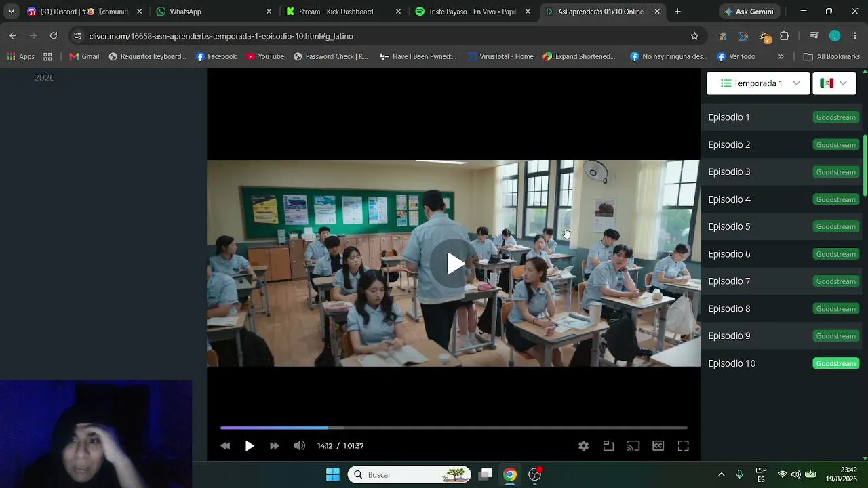Open the VirusTotal - Home bookmark
The width and height of the screenshot is (868, 488).
(500, 57)
